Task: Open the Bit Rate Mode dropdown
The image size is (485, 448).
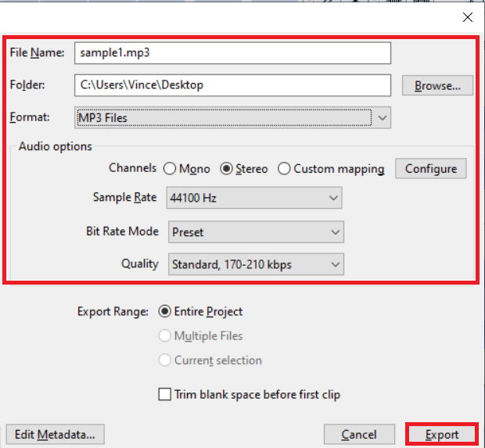Action: tap(256, 232)
